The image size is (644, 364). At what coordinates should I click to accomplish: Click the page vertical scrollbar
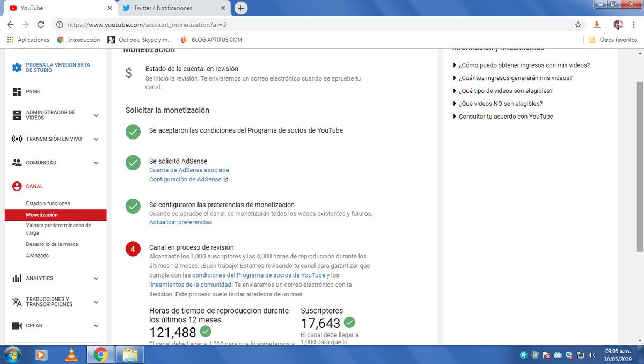(640, 166)
